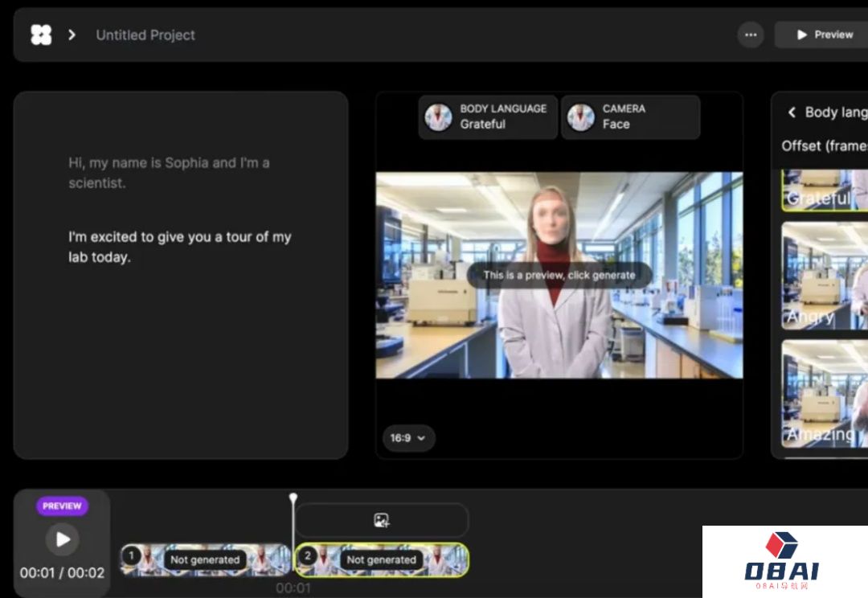
Task: Play the timeline with the play button
Action: click(62, 539)
